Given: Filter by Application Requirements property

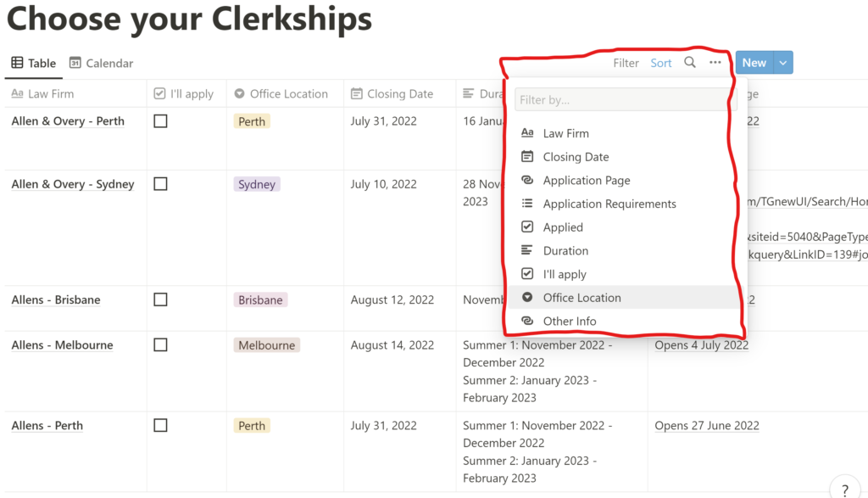Looking at the screenshot, I should [x=622, y=204].
